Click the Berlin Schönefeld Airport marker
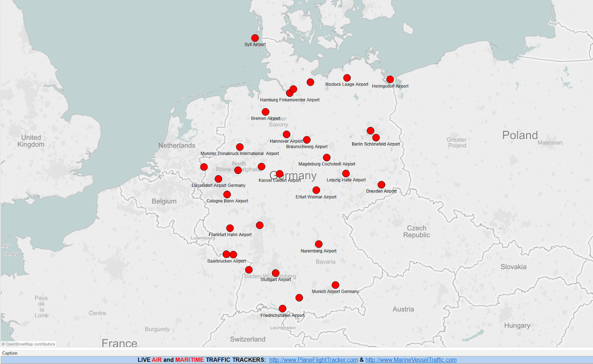The image size is (593, 364). (x=376, y=138)
